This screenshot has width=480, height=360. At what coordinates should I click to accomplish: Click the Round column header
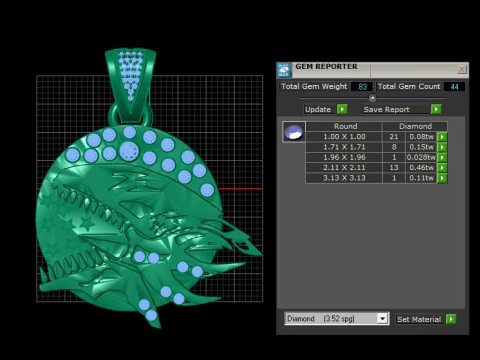344,126
